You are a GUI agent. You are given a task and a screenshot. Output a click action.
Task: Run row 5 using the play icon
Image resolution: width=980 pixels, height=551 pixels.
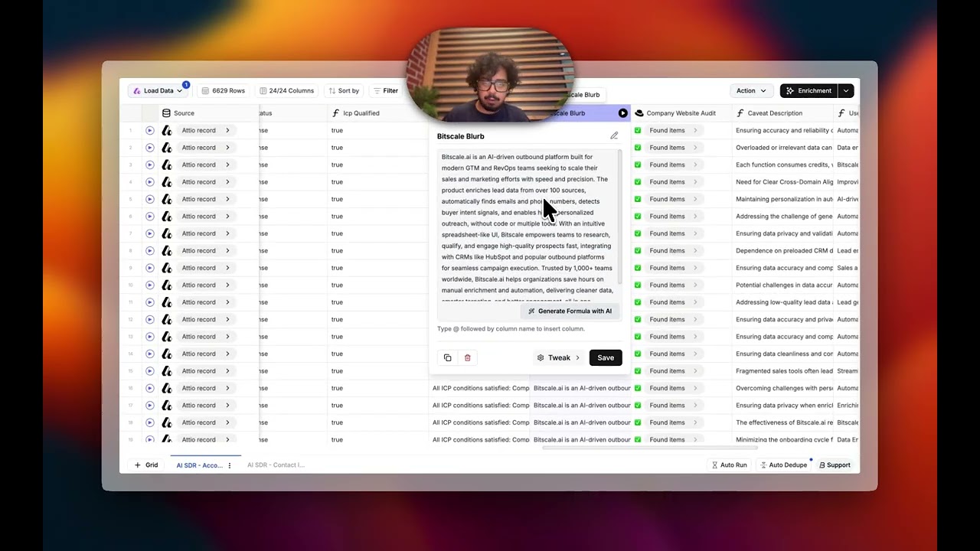pyautogui.click(x=150, y=199)
